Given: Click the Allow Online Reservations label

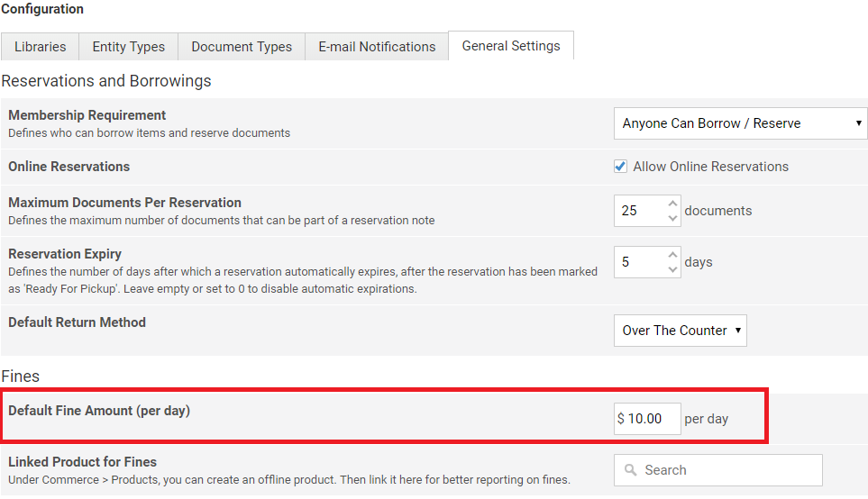Looking at the screenshot, I should point(710,167).
